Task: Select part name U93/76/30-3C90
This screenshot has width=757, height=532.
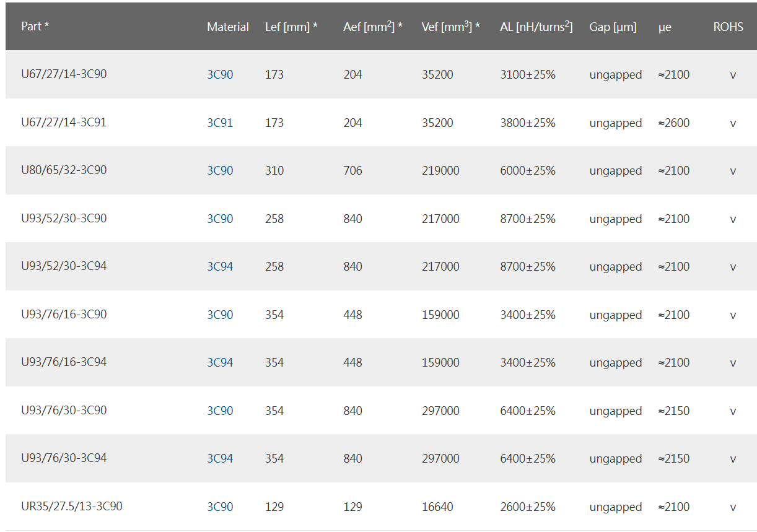Action: tap(64, 411)
